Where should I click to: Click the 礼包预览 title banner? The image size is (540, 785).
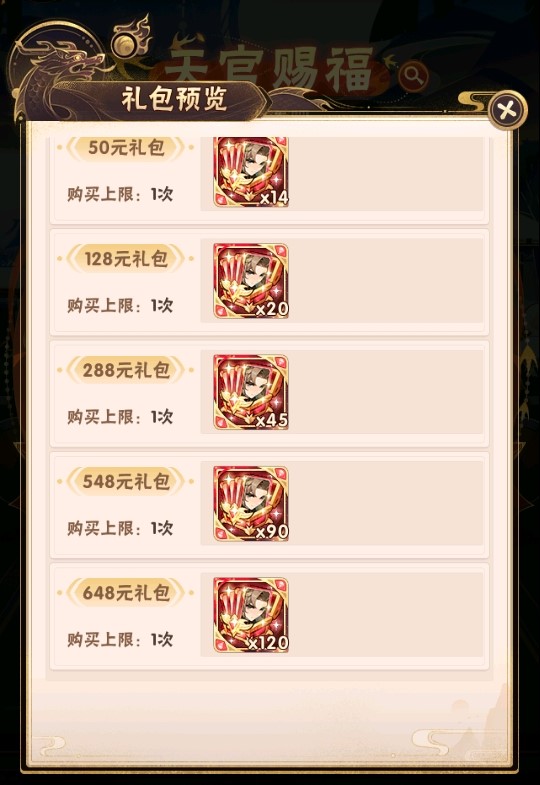point(174,99)
